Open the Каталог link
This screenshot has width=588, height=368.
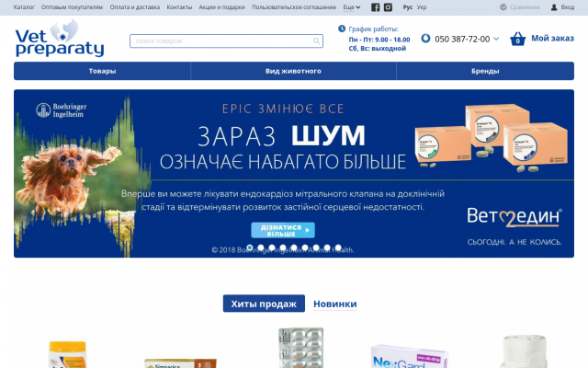(24, 7)
